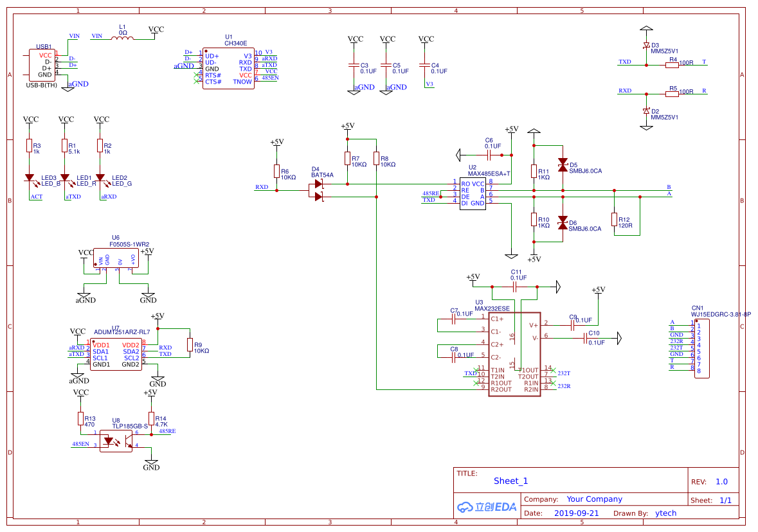This screenshot has height=532, width=758.
Task: Click the 立创EDA logo in title block
Action: click(x=485, y=507)
